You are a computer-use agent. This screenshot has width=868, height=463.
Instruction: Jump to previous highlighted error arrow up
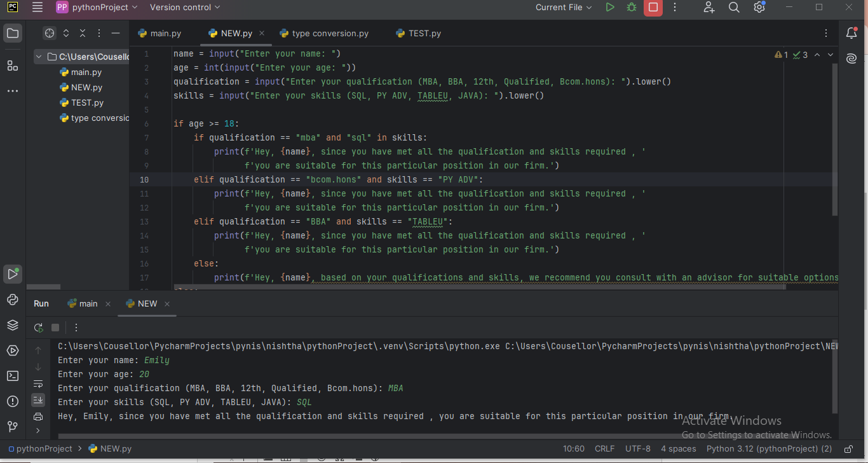817,55
